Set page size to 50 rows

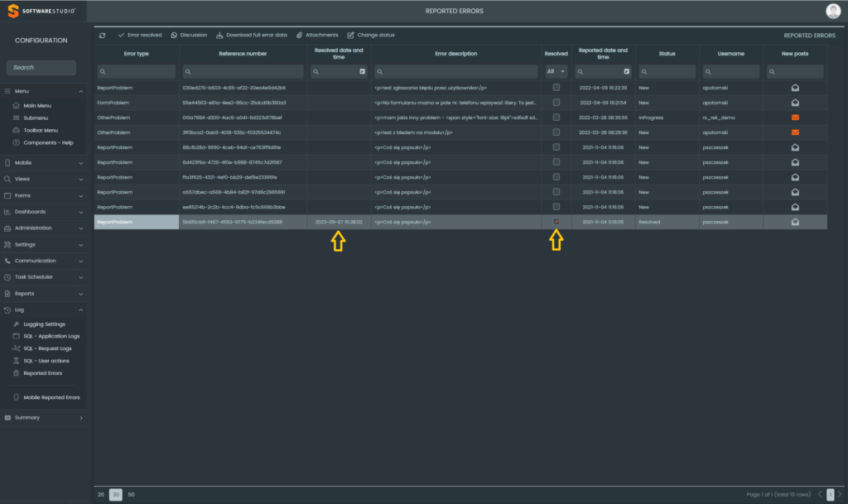[131, 494]
